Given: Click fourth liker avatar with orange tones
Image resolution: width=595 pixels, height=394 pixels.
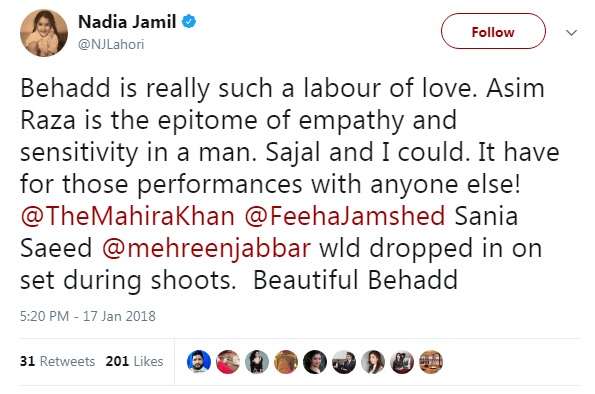Looking at the screenshot, I should (x=286, y=362).
